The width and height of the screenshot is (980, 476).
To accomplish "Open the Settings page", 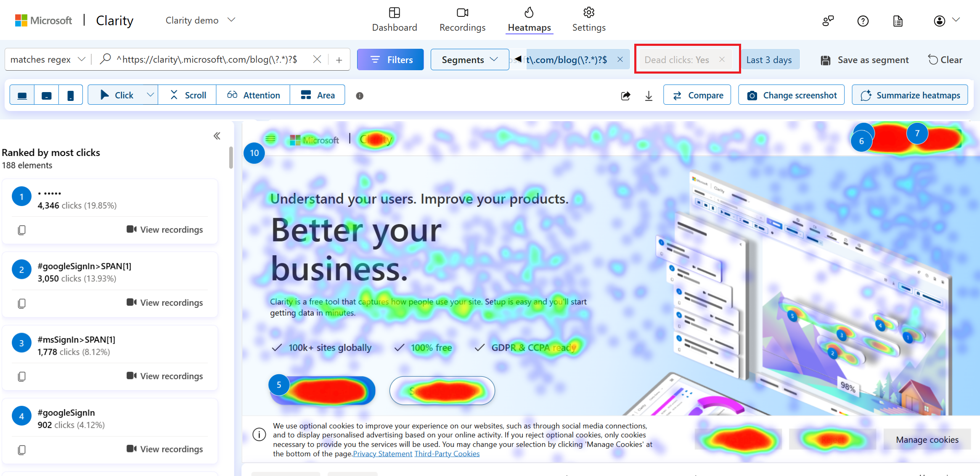I will coord(588,20).
